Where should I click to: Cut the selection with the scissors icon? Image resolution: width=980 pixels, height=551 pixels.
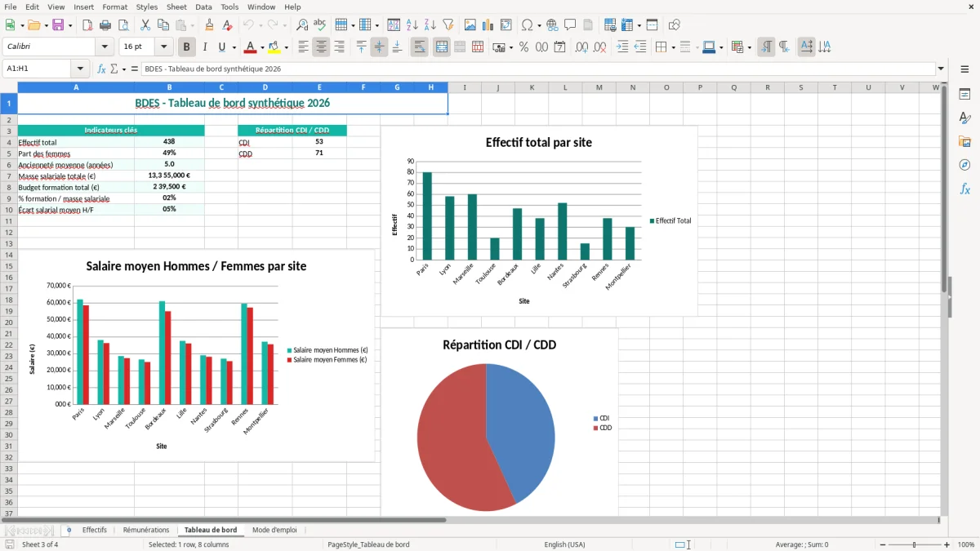click(x=145, y=25)
